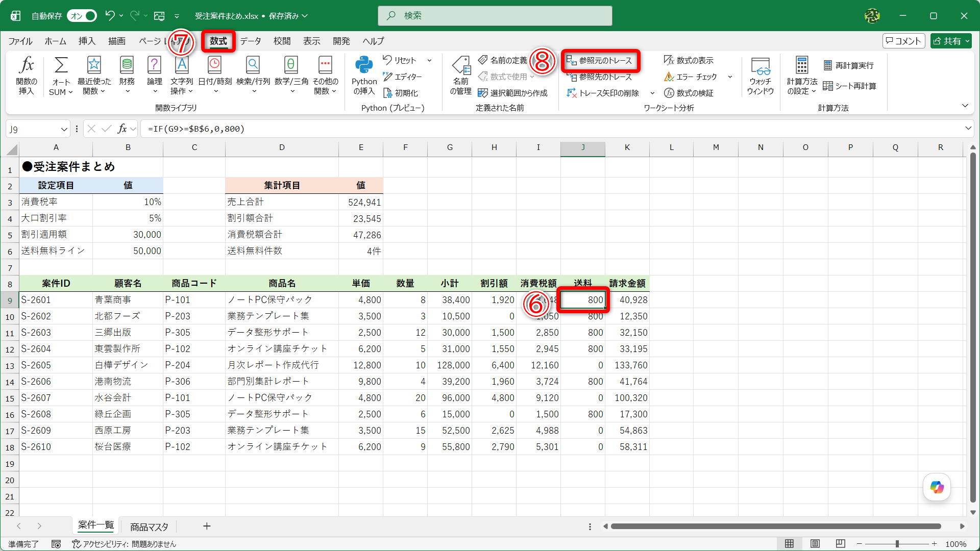The height and width of the screenshot is (551, 980).
Task: Click Remove Arrows (トレース矢印の削除)
Action: pyautogui.click(x=603, y=93)
